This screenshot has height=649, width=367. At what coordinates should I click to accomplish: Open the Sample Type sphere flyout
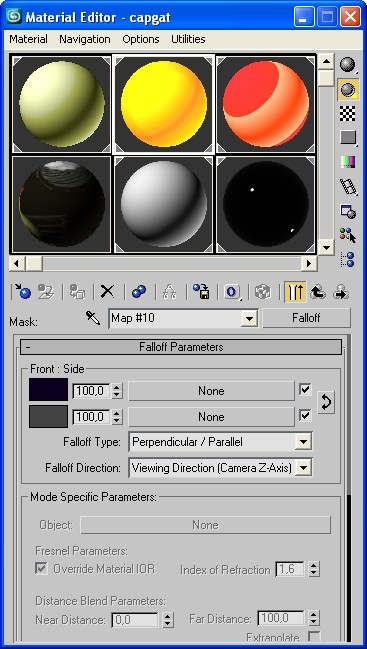coord(348,65)
